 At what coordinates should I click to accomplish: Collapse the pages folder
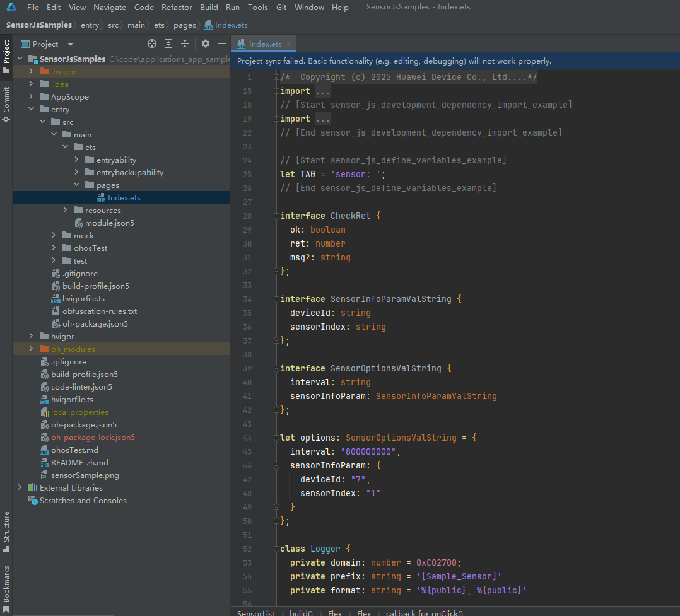click(76, 185)
